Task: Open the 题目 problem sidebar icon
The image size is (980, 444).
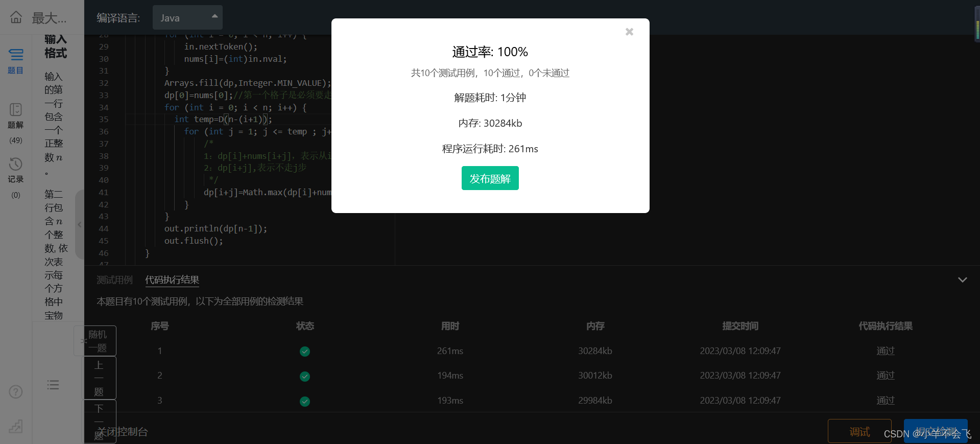Action: 16,61
